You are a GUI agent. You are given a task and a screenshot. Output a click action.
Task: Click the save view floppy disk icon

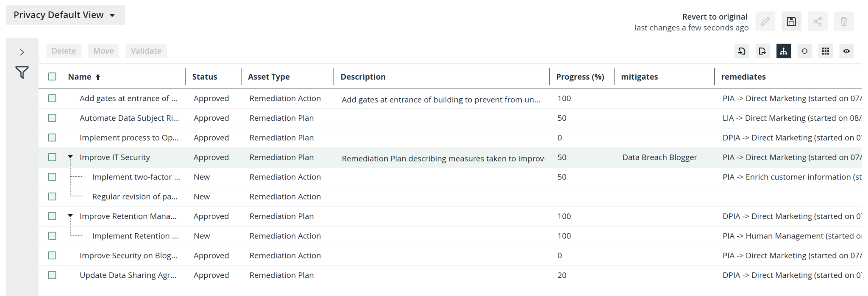pyautogui.click(x=791, y=22)
